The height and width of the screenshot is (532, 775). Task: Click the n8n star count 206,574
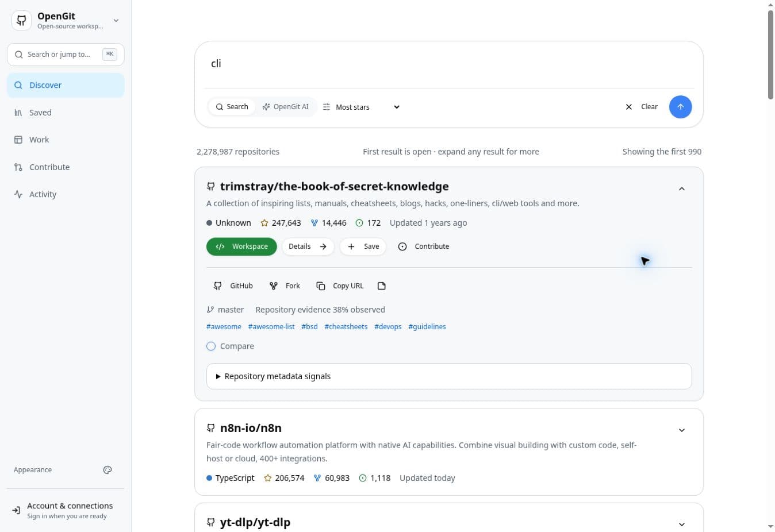point(284,478)
